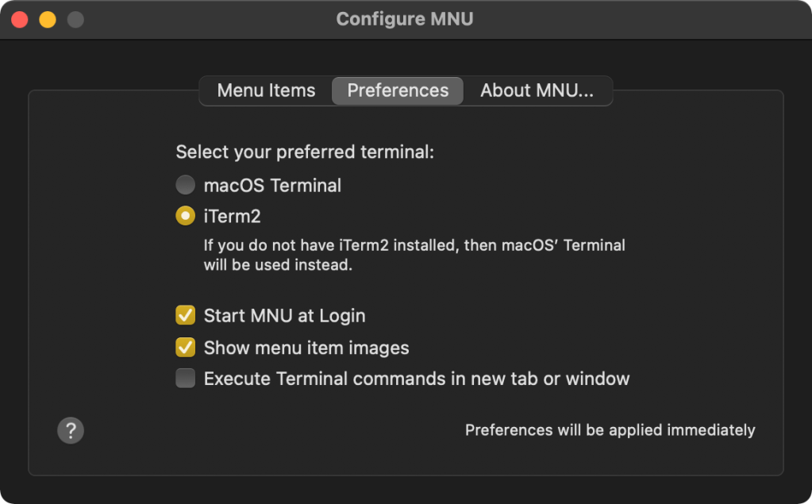Click the iTerm2 text label
The image size is (812, 504).
click(x=230, y=215)
